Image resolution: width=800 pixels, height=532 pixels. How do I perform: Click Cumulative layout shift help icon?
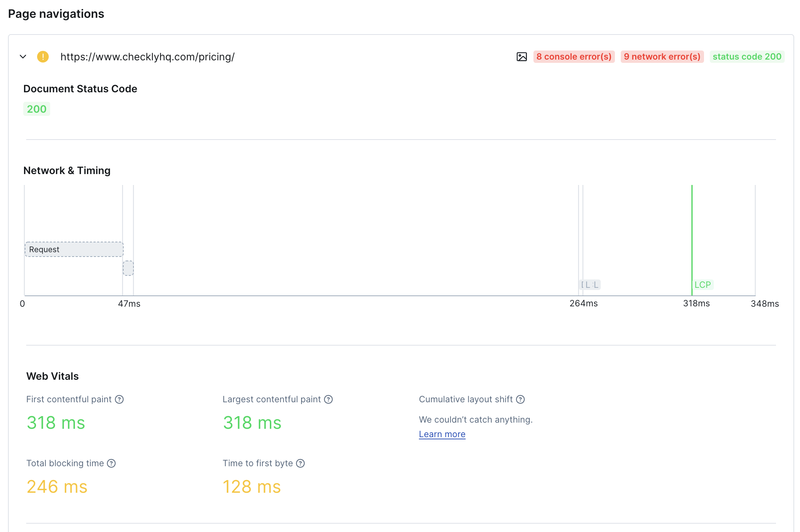[x=520, y=399]
